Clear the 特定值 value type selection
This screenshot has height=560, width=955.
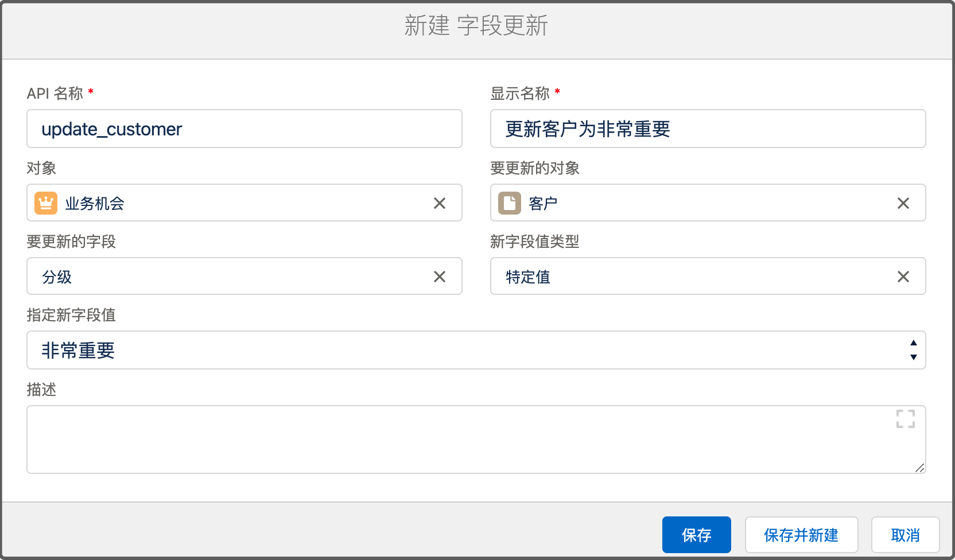click(x=903, y=277)
